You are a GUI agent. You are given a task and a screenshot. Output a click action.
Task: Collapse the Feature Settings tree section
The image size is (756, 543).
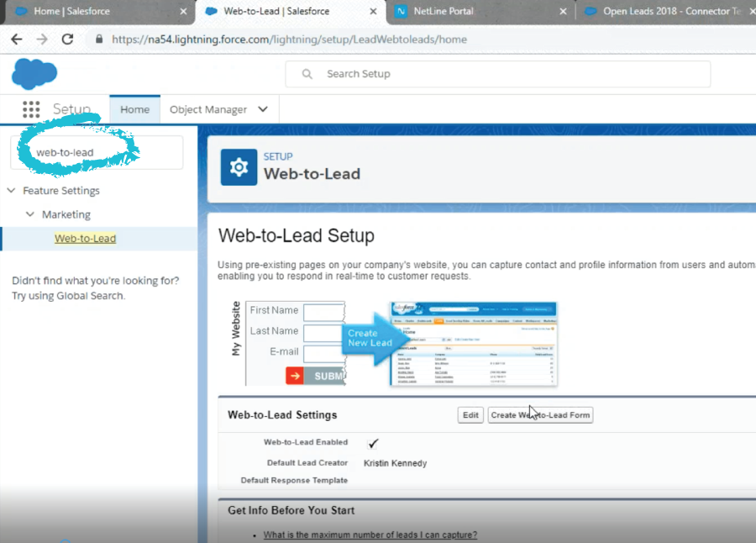coord(12,190)
